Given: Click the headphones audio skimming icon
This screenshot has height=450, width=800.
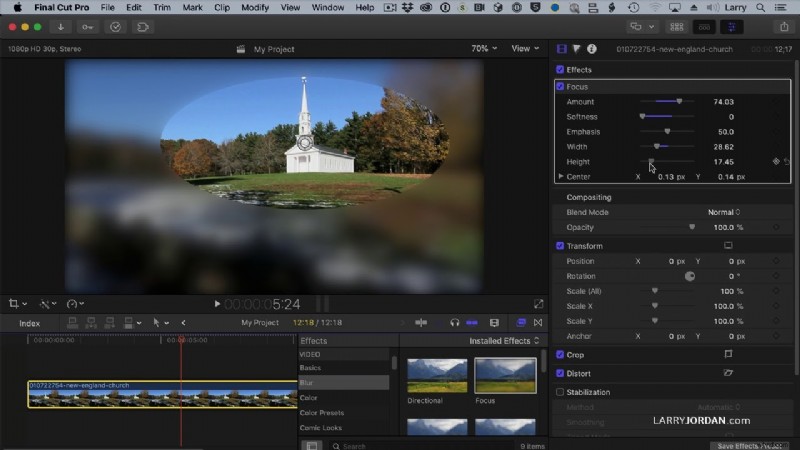Looking at the screenshot, I should (x=455, y=323).
